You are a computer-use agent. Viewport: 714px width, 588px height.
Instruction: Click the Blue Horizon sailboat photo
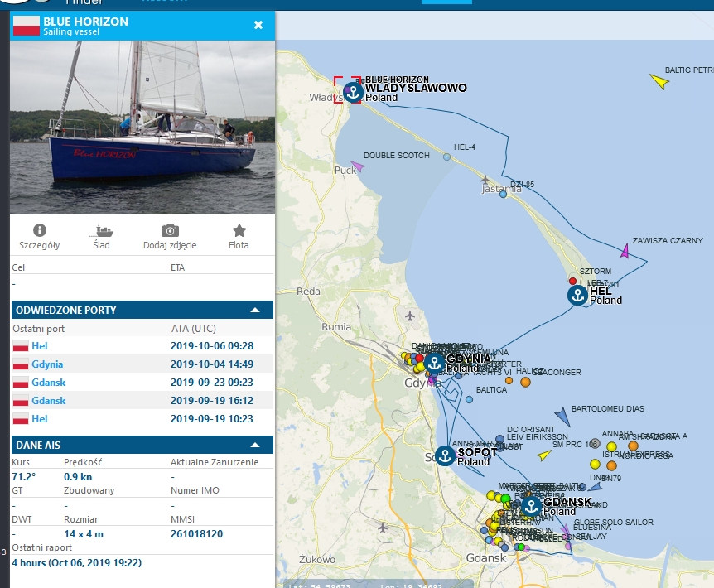click(x=142, y=128)
